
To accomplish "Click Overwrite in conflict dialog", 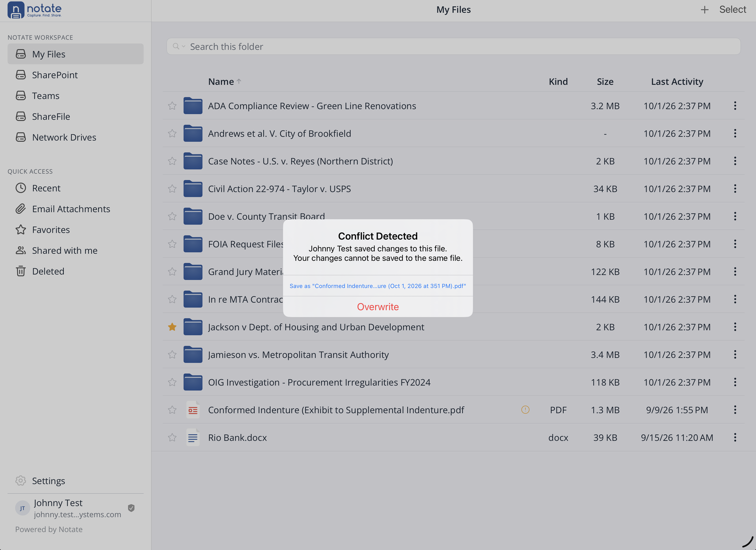I will [378, 307].
